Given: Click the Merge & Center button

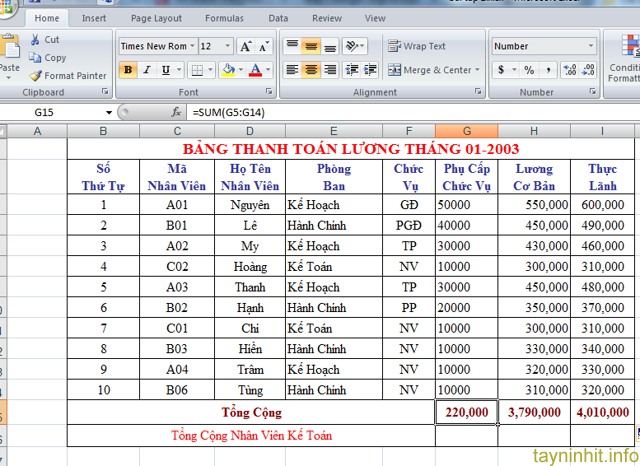Looking at the screenshot, I should pyautogui.click(x=430, y=70).
